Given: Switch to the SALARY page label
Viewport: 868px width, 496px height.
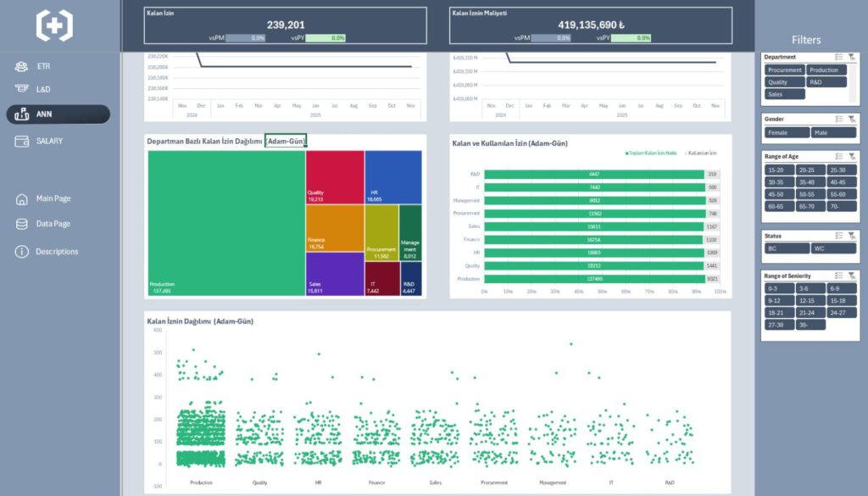Looking at the screenshot, I should [49, 142].
